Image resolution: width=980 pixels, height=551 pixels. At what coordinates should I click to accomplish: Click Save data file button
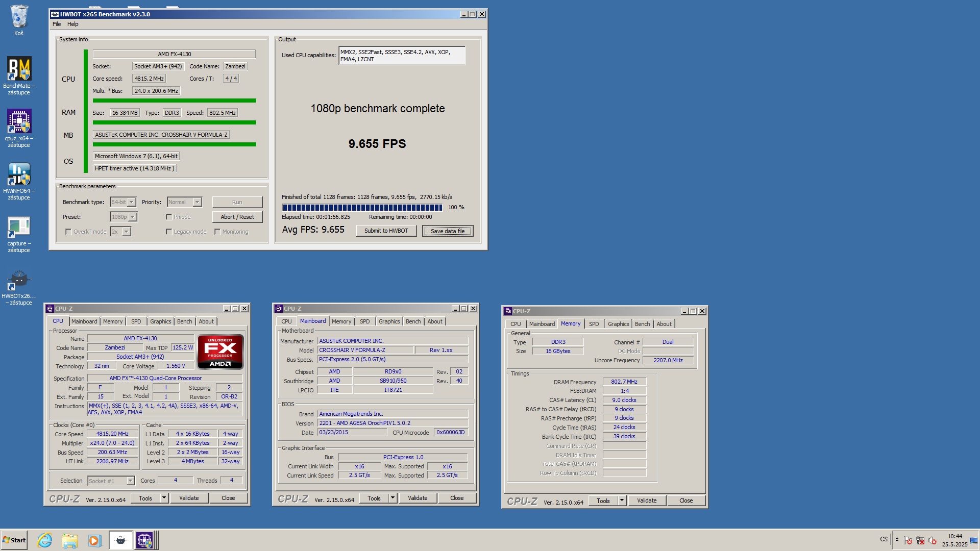click(x=448, y=231)
